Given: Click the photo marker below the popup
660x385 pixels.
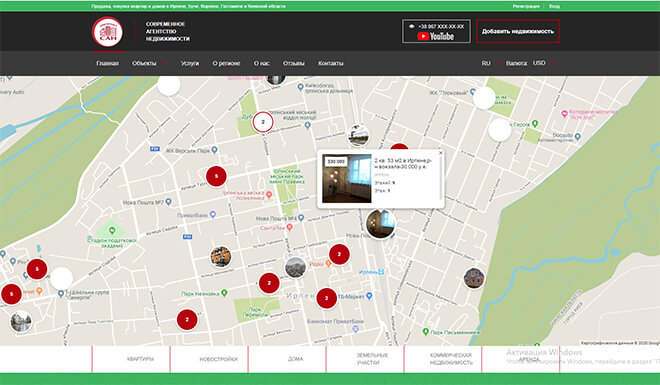Looking at the screenshot, I should [381, 224].
